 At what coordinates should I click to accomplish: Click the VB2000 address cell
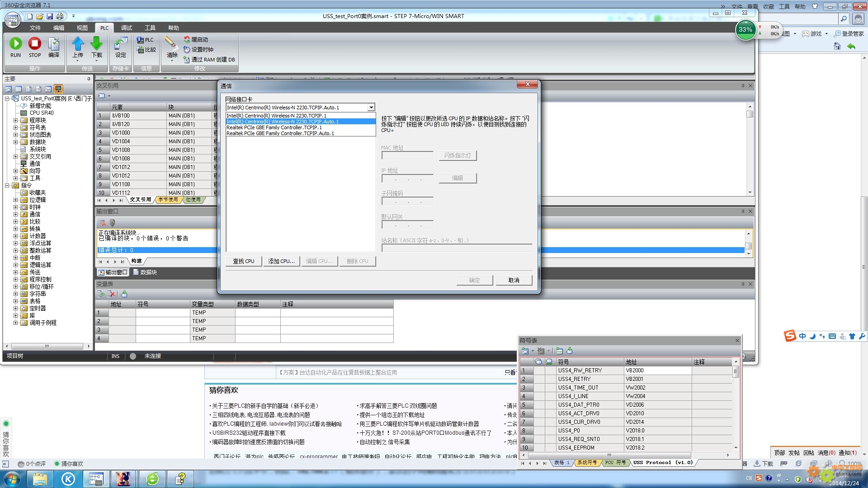click(658, 371)
